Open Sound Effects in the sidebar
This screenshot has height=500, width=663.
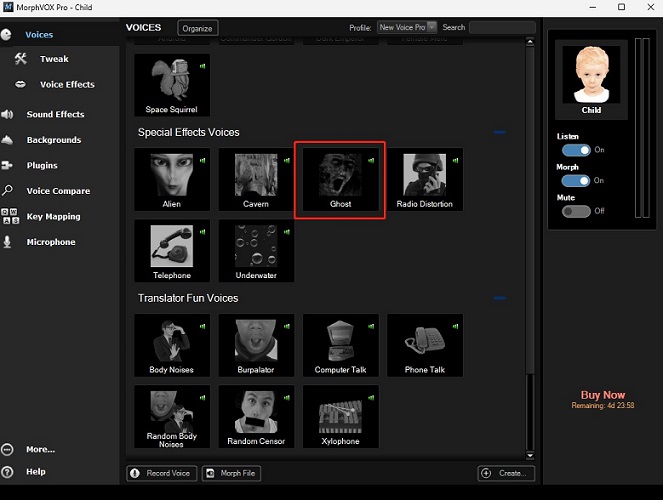pos(55,115)
